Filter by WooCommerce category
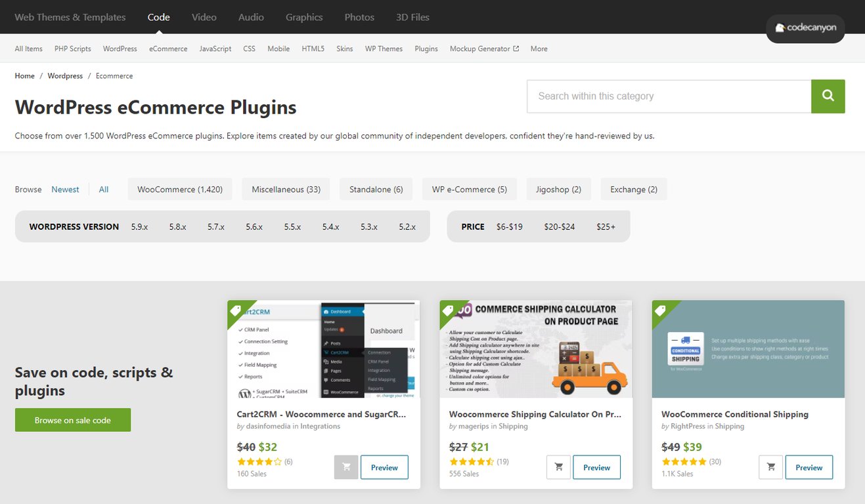The height and width of the screenshot is (504, 865). (179, 188)
